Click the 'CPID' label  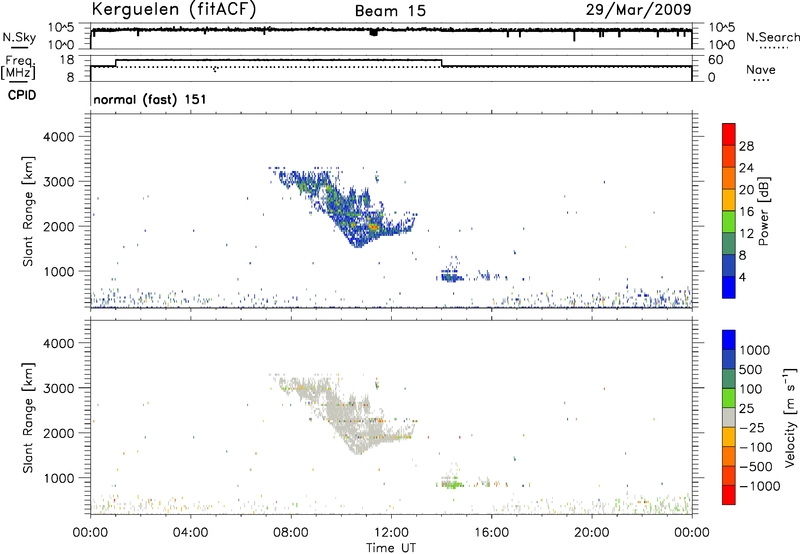click(x=22, y=95)
